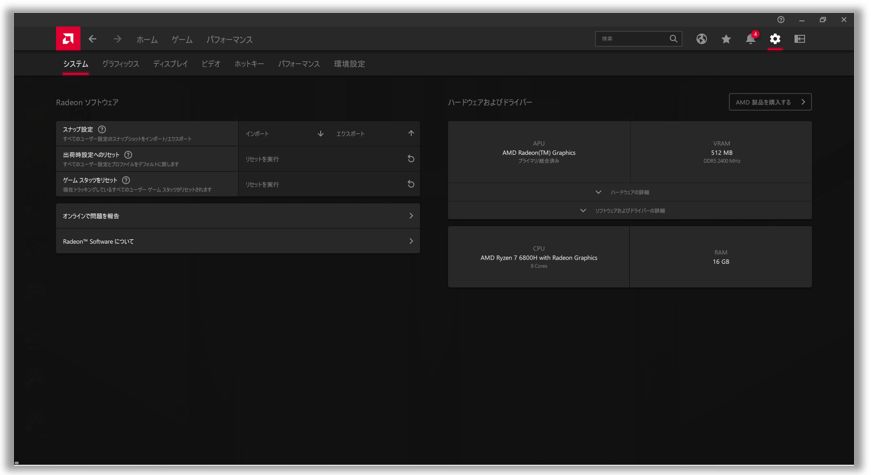Click AMD Ryzen 7 6800H CPU card

pos(539,257)
